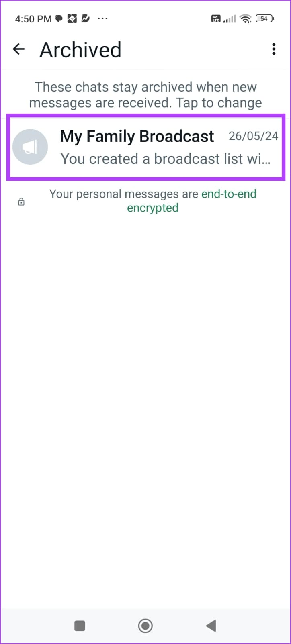This screenshot has width=291, height=644.
Task: Tap the VoLTE status bar icon
Action: [216, 18]
